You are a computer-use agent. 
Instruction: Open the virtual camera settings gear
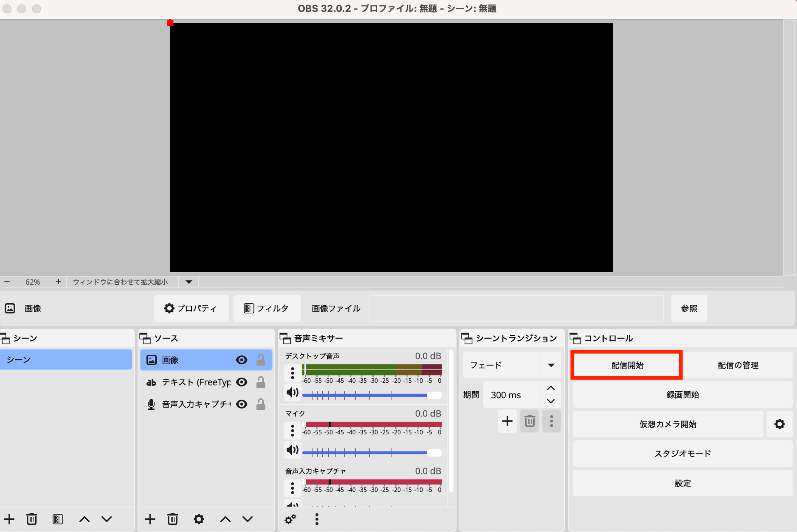779,424
